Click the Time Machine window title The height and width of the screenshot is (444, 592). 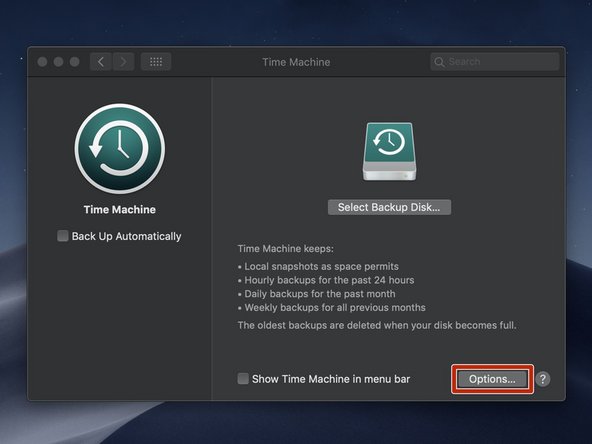point(296,62)
